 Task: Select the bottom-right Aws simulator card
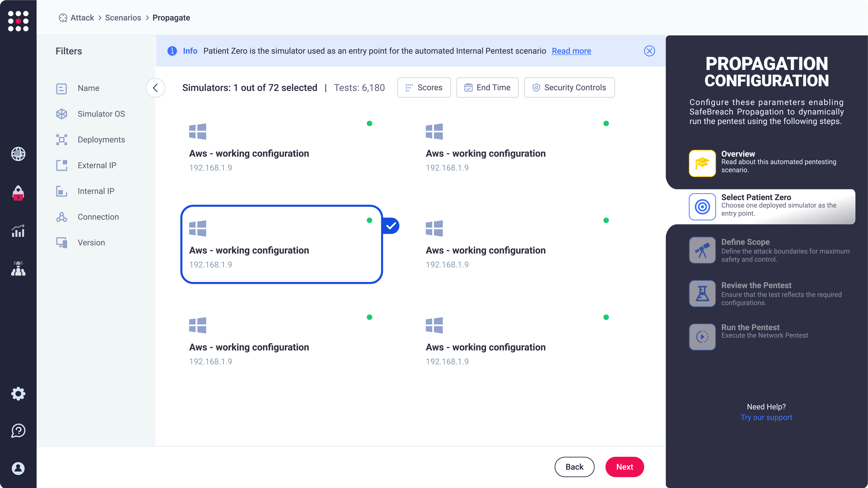pyautogui.click(x=518, y=341)
